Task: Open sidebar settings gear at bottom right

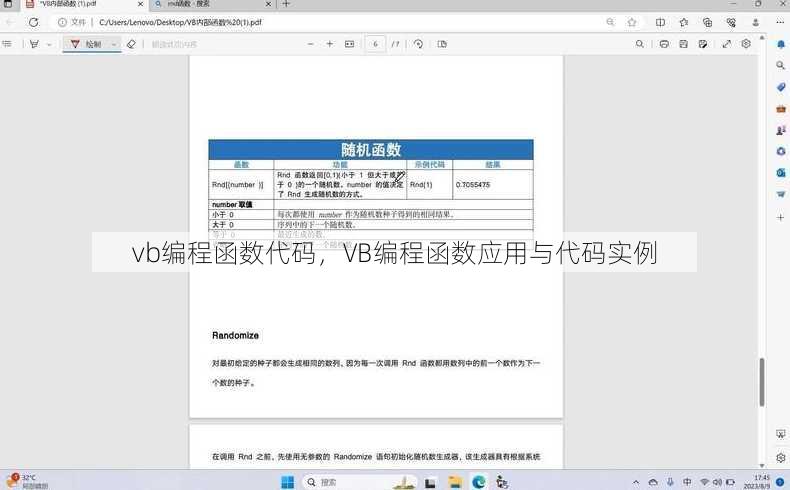Action: pyautogui.click(x=781, y=457)
